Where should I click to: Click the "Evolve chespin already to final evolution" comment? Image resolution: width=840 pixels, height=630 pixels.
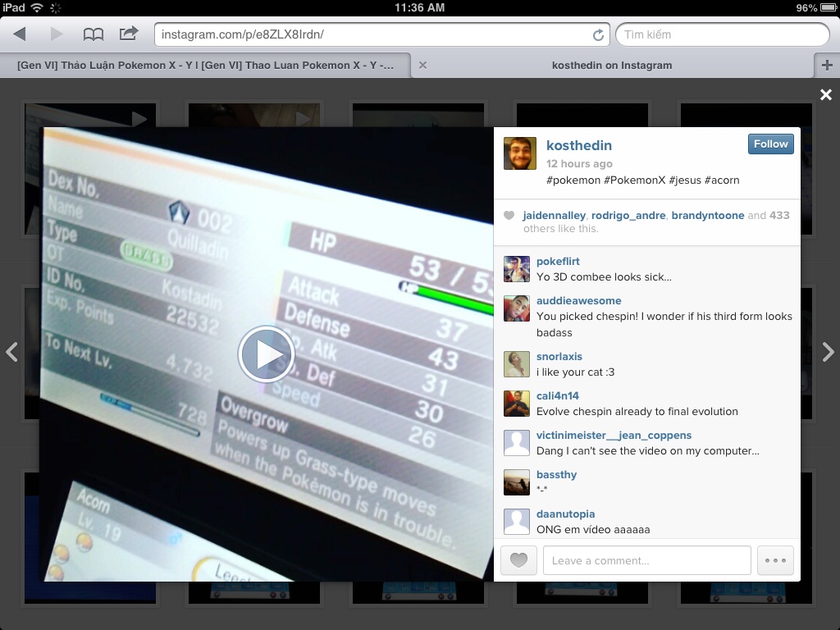[x=637, y=412]
